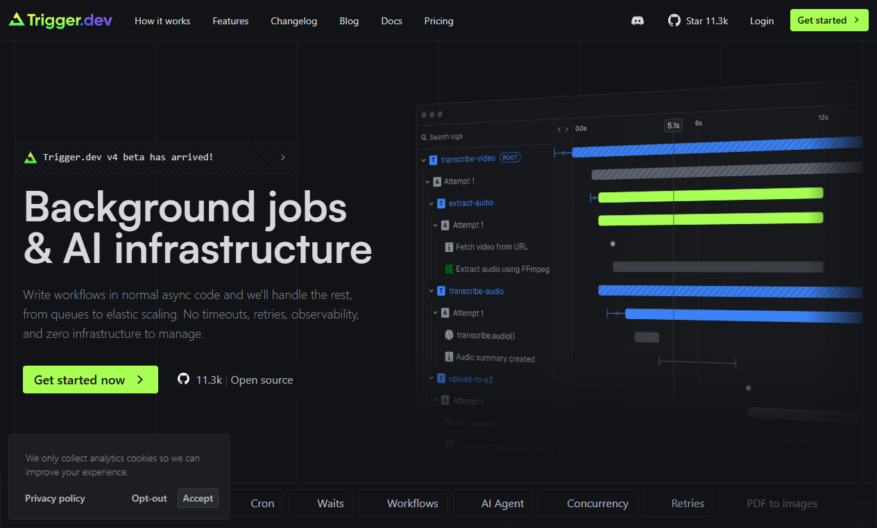
Task: Collapse Attempt 1 under transcribe-video
Action: [427, 182]
